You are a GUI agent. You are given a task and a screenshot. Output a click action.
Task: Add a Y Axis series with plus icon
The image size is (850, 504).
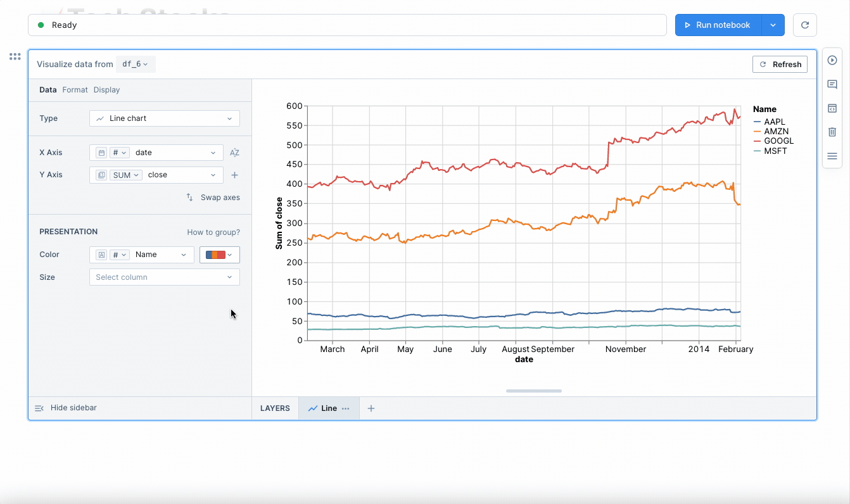[x=234, y=175]
